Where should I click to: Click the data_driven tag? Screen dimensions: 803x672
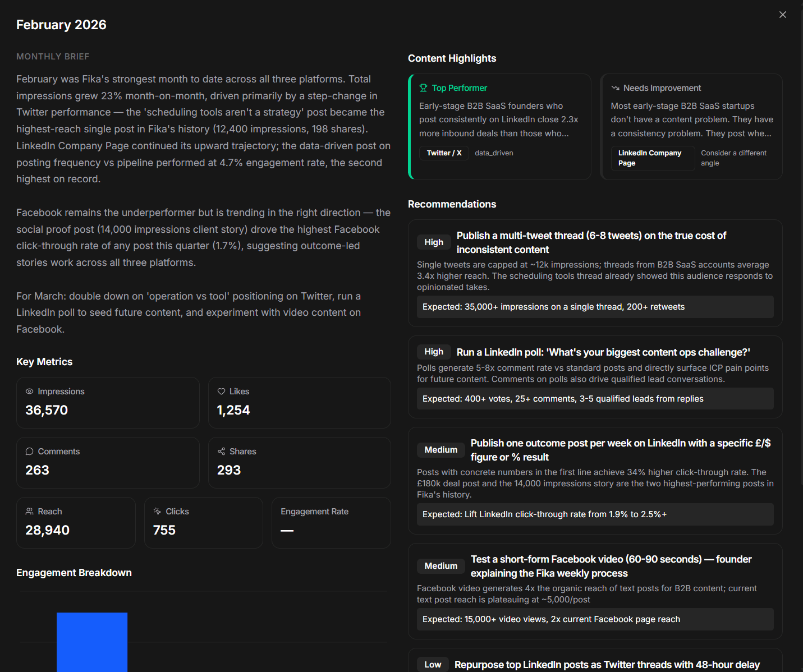point(493,153)
